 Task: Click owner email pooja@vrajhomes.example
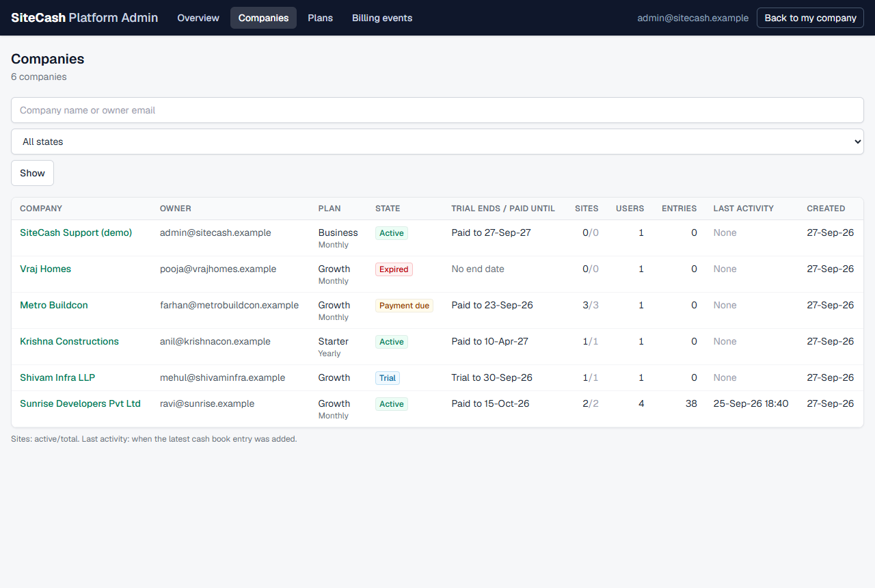click(x=218, y=269)
